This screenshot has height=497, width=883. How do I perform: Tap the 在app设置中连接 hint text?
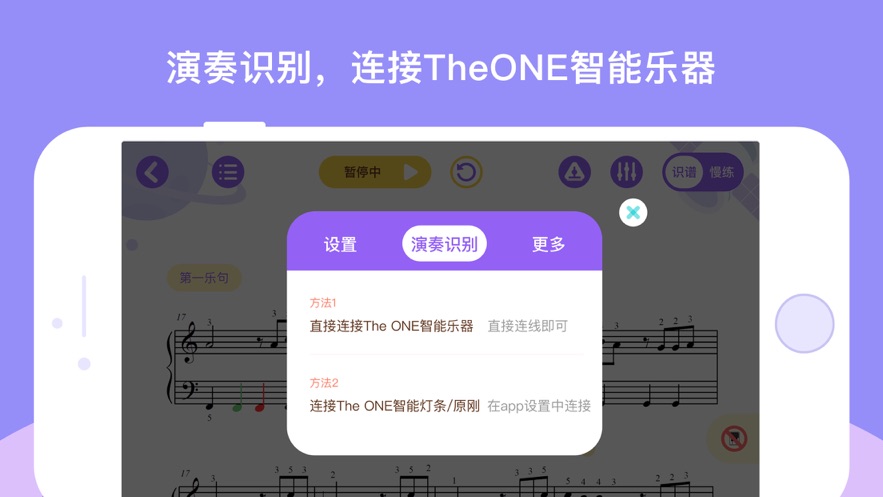pos(539,406)
